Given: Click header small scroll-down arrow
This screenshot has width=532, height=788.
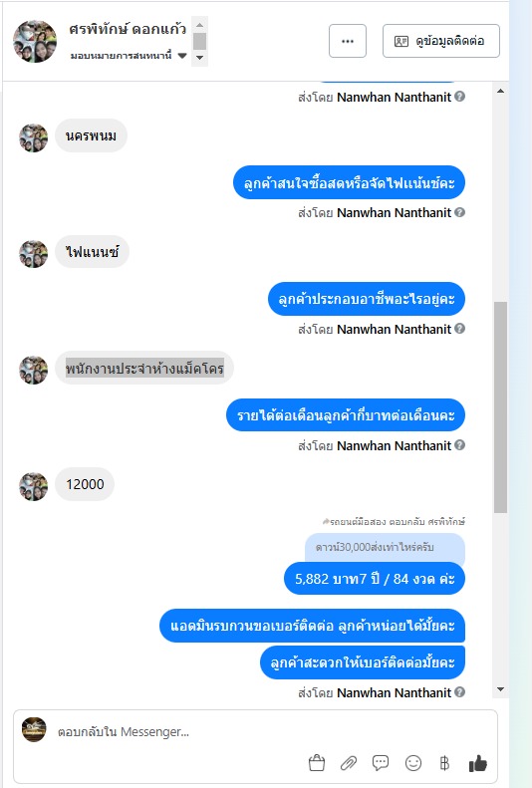Looking at the screenshot, I should pos(199,58).
